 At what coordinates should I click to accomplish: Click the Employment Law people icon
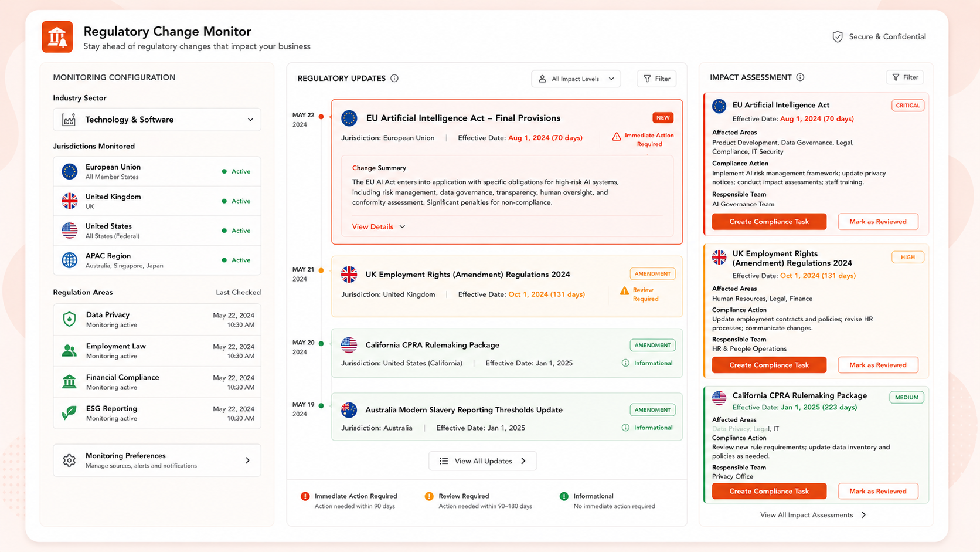69,351
